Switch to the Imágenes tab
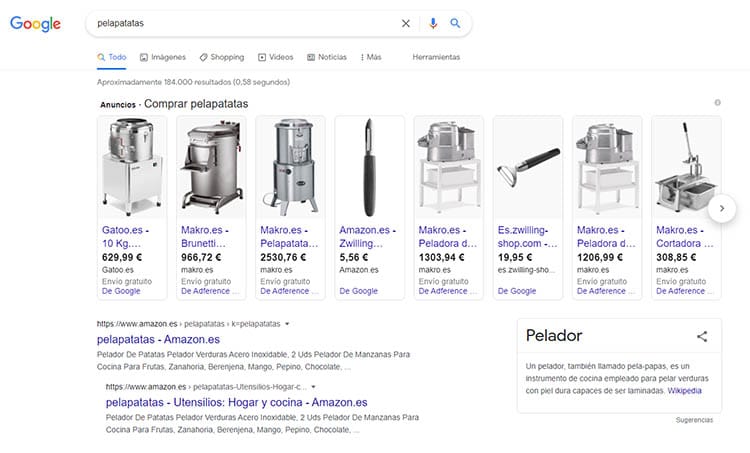Image resolution: width=750 pixels, height=453 pixels. [x=163, y=57]
